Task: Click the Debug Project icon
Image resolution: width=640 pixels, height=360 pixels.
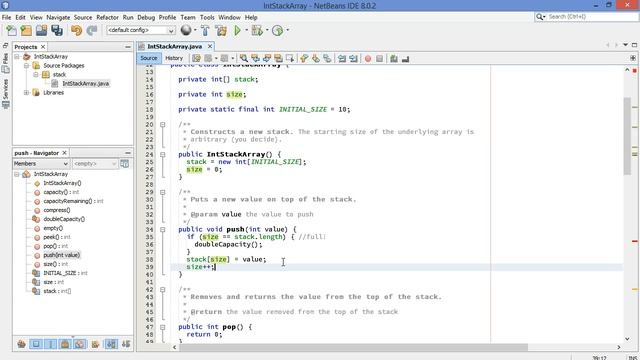Action: (257, 30)
